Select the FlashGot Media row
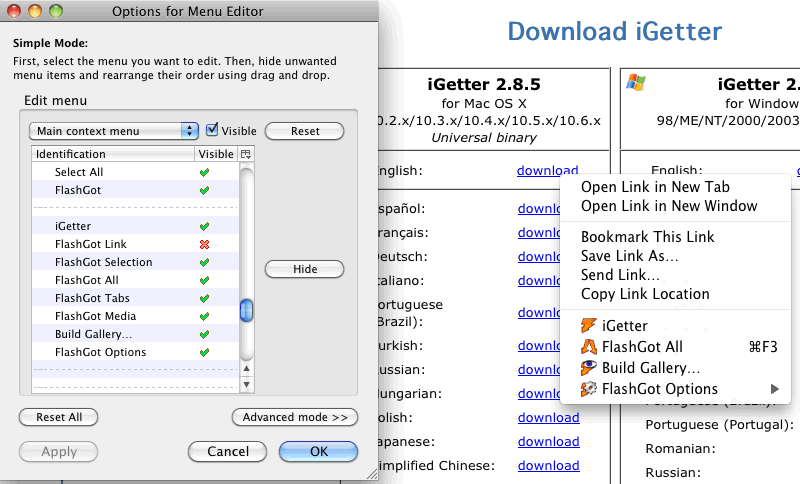This screenshot has width=800, height=484. (x=135, y=316)
